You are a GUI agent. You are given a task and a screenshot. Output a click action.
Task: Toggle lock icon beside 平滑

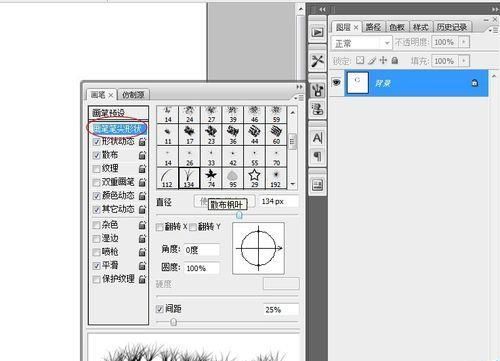(142, 265)
